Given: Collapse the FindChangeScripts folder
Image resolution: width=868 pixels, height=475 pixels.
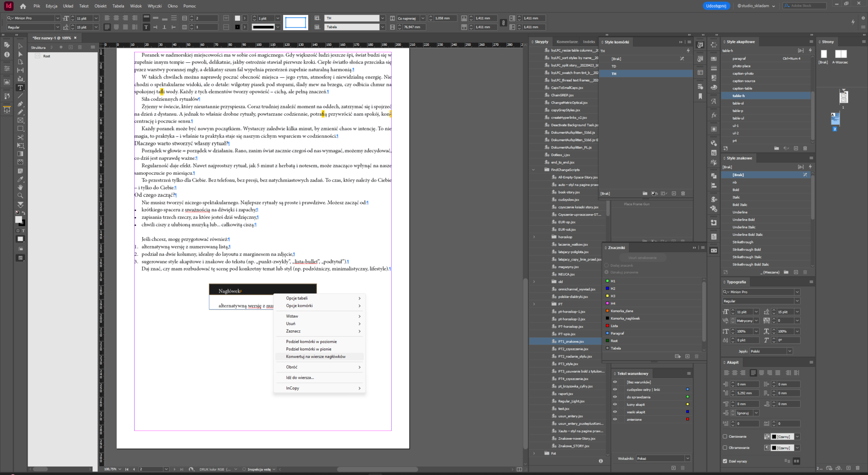Looking at the screenshot, I should coord(534,170).
